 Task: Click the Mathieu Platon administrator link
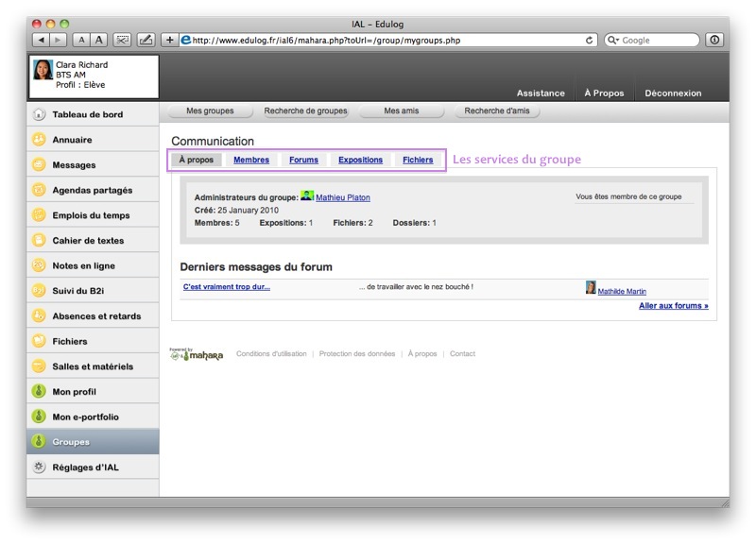pos(342,198)
